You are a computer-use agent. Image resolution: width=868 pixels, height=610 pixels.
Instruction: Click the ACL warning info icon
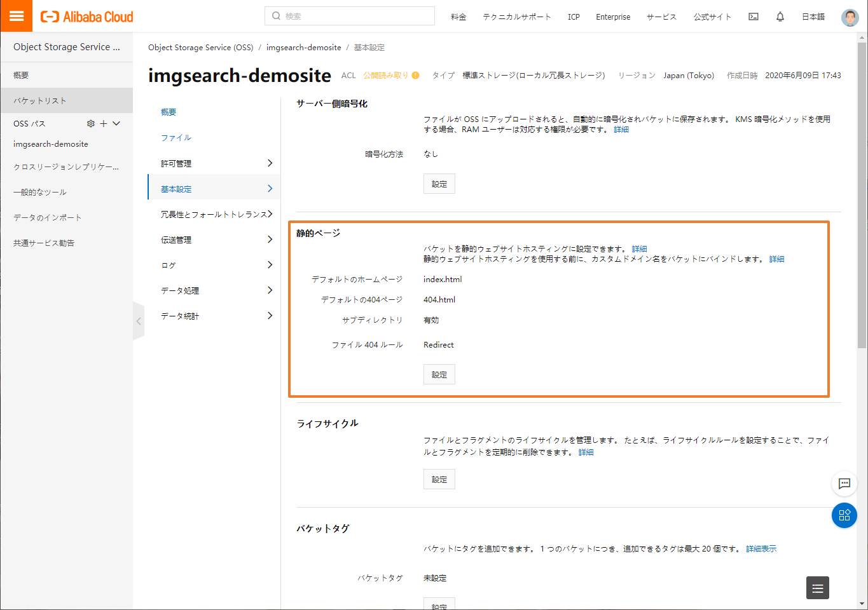(x=415, y=75)
